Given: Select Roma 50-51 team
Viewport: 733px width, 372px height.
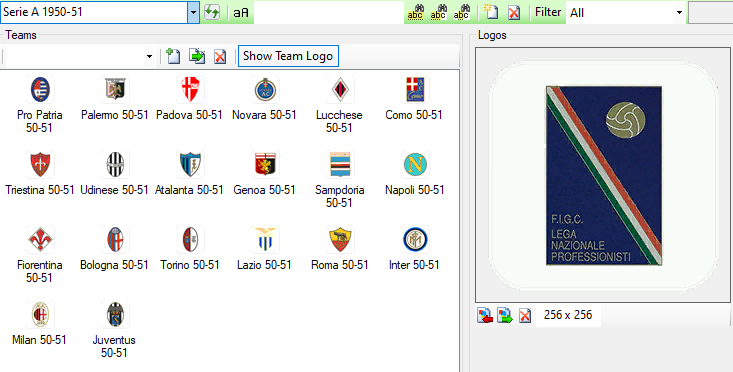Looking at the screenshot, I should click(339, 249).
